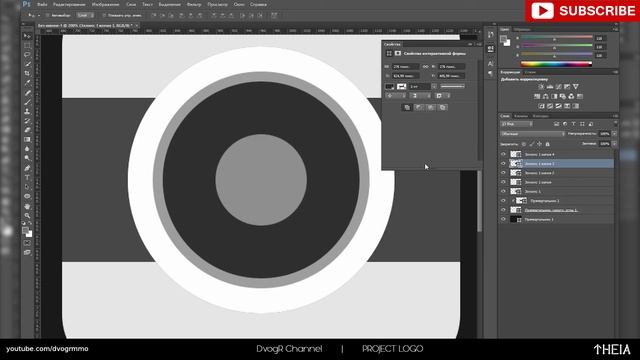Select the Clone Stamp tool
The height and width of the screenshot is (360, 640).
pos(27,111)
